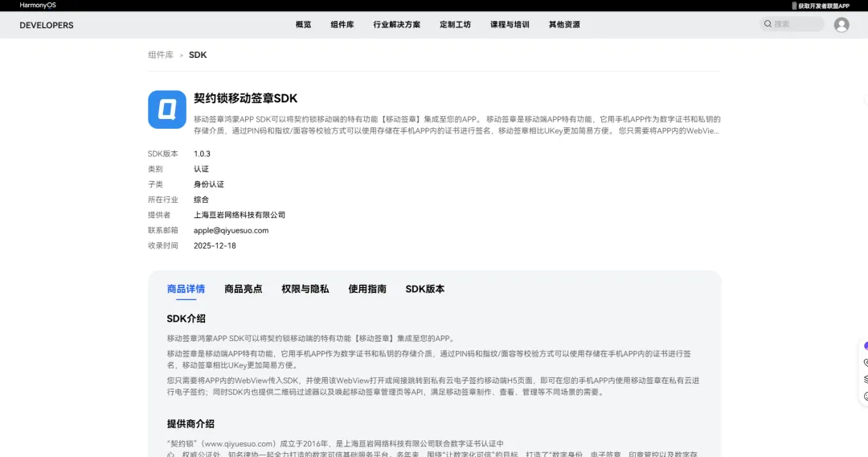This screenshot has width=868, height=457.
Task: Click provider name 上海亘岩网络科技有限公司
Action: [240, 215]
